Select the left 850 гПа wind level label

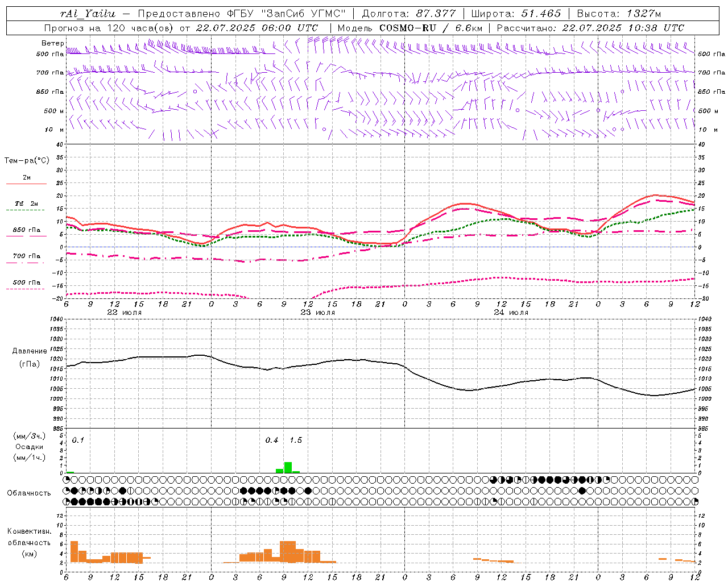pyautogui.click(x=50, y=92)
